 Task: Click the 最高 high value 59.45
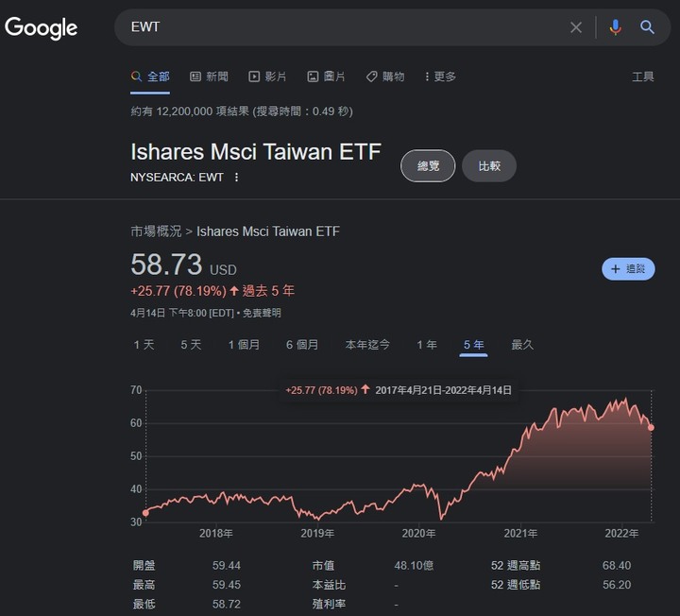[227, 585]
